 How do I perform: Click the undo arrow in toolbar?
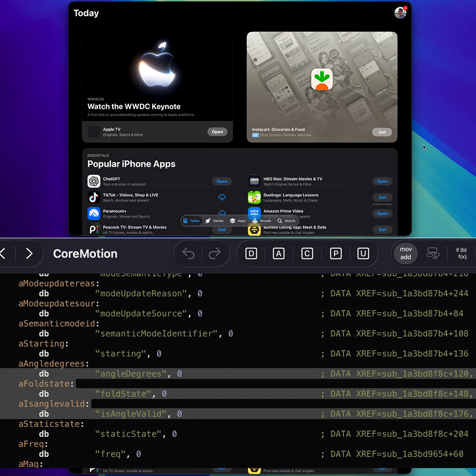coord(188,254)
